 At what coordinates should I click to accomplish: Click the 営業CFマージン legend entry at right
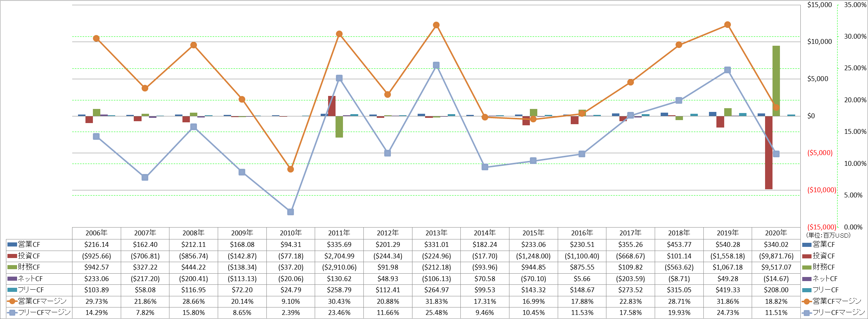point(832,301)
